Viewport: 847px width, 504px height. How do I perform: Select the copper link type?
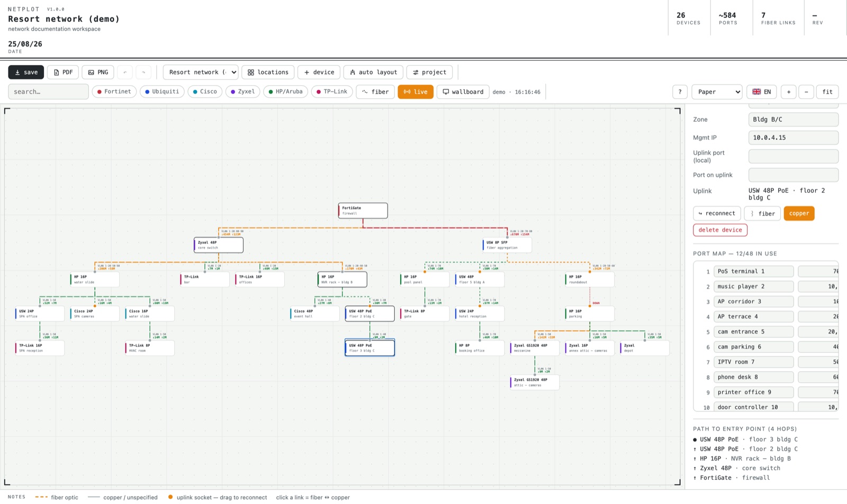pyautogui.click(x=799, y=213)
